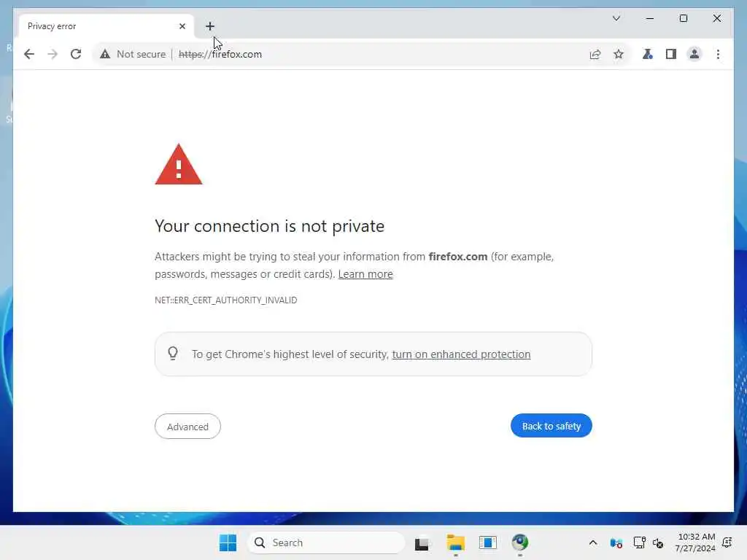Expand the system tray hidden icons chevron

[592, 542]
